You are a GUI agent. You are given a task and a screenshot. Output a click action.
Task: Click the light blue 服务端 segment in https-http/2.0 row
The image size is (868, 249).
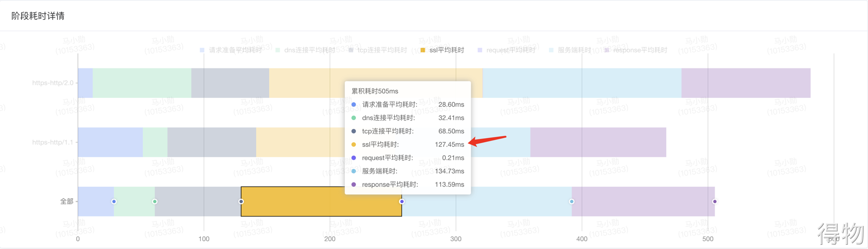point(582,83)
